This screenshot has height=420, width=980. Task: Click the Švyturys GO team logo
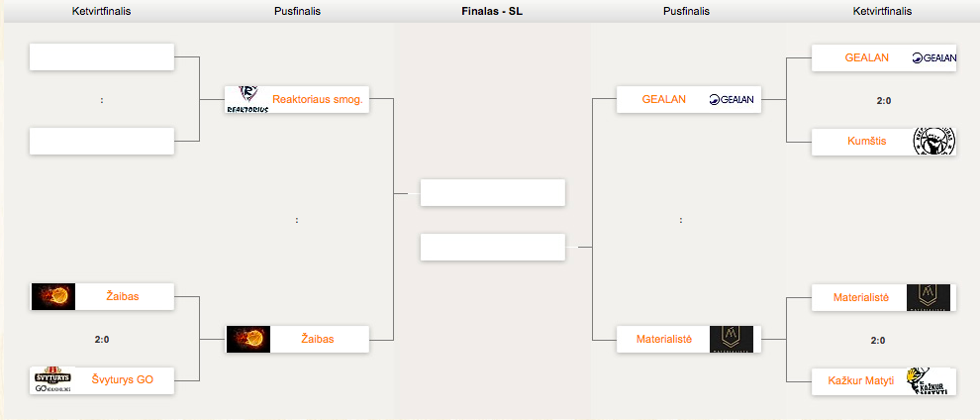tap(53, 380)
